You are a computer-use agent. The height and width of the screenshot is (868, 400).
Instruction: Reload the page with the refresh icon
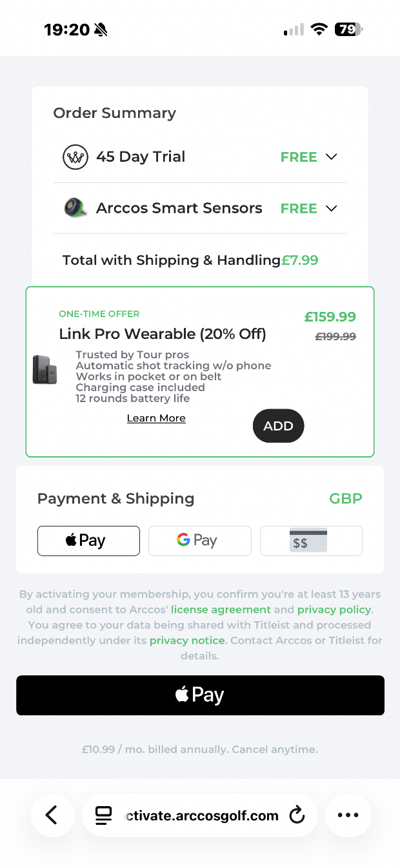pyautogui.click(x=297, y=815)
